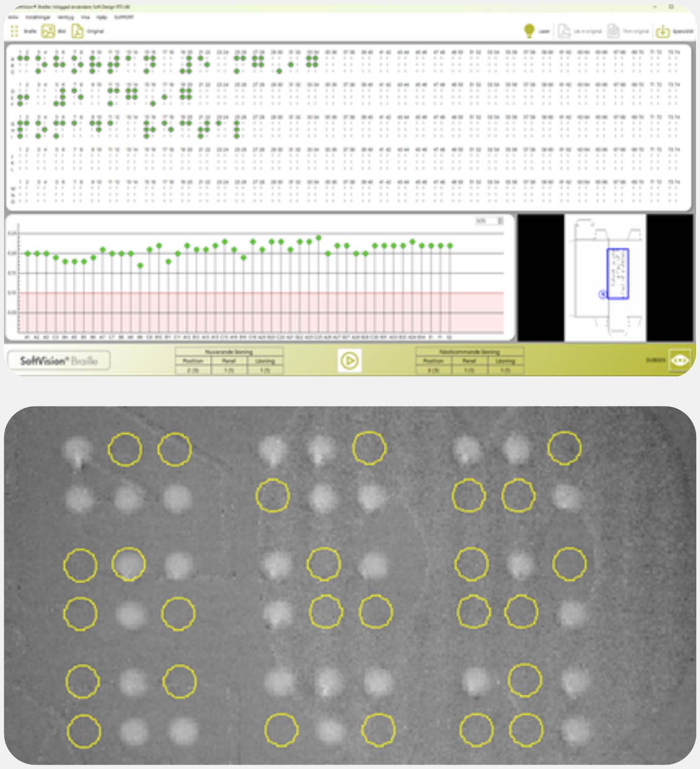Toggle the Laser lightbulb icon
This screenshot has height=769, width=700.
[529, 31]
